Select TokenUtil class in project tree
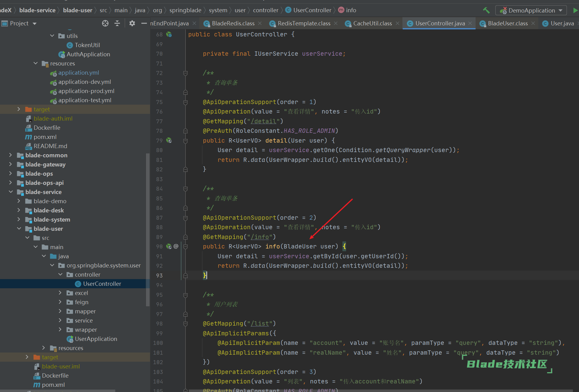Image resolution: width=579 pixels, height=392 pixels. pyautogui.click(x=87, y=45)
